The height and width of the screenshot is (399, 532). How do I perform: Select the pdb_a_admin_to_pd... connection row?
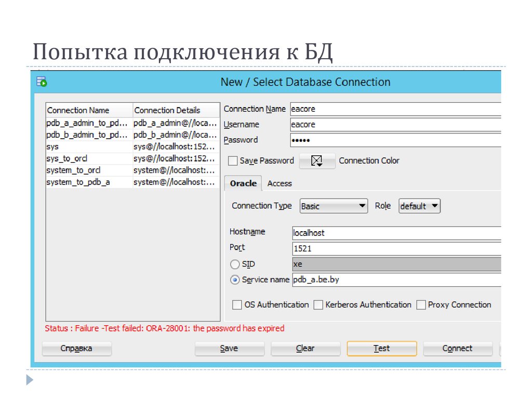[133, 123]
